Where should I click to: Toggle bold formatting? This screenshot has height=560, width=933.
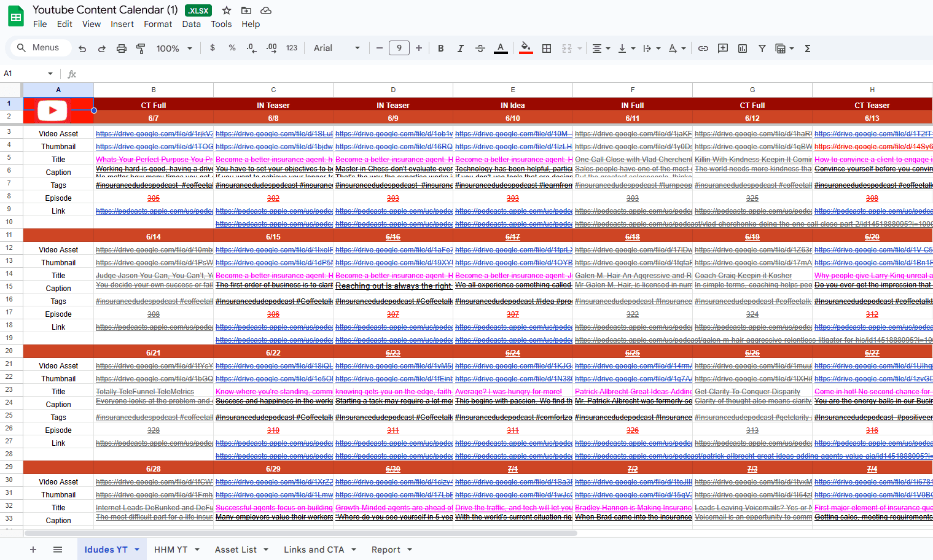tap(440, 49)
